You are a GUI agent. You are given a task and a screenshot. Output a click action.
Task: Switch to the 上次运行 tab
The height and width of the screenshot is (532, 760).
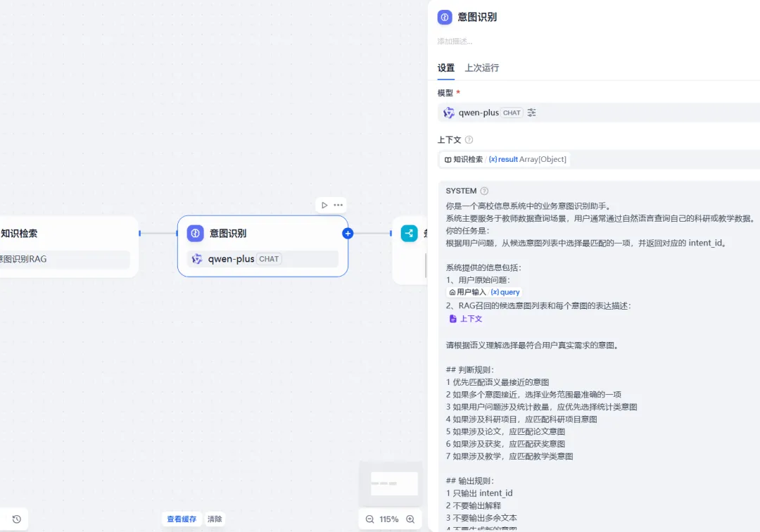482,68
